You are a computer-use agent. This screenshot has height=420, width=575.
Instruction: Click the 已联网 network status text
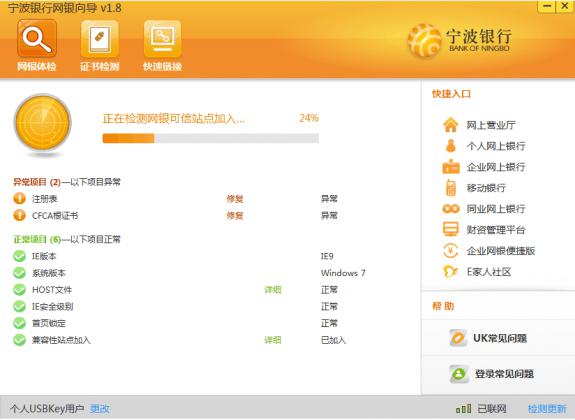pos(492,408)
